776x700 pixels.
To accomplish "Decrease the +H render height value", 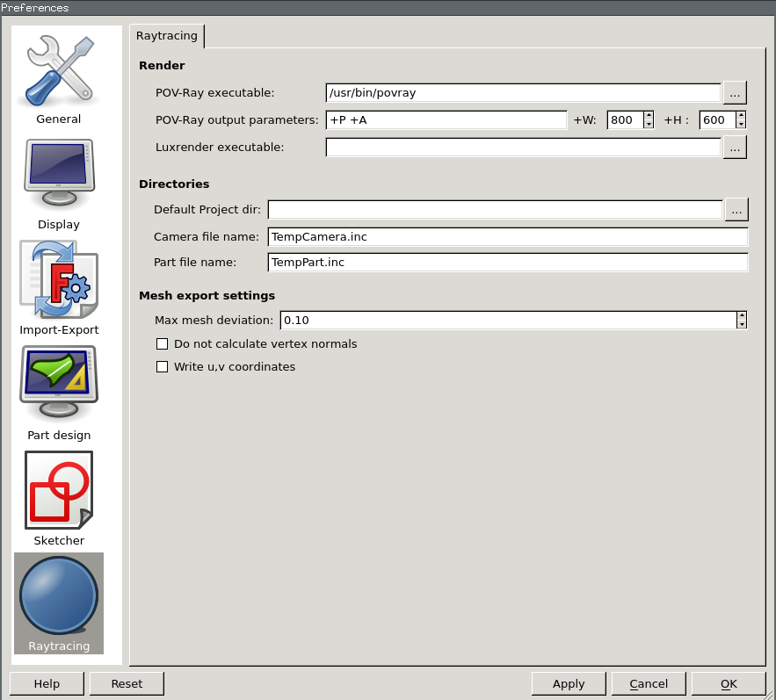I will [x=741, y=125].
